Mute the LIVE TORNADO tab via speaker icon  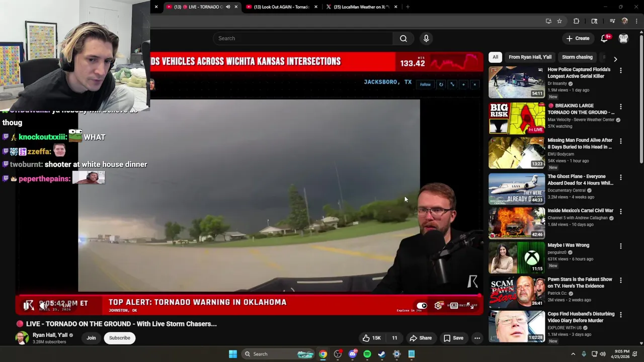pyautogui.click(x=228, y=7)
